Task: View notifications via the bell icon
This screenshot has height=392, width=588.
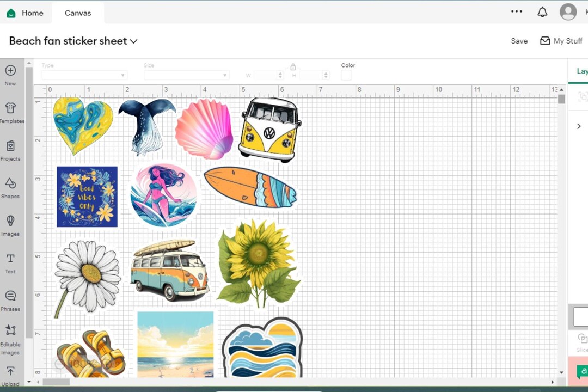Action: pos(542,11)
